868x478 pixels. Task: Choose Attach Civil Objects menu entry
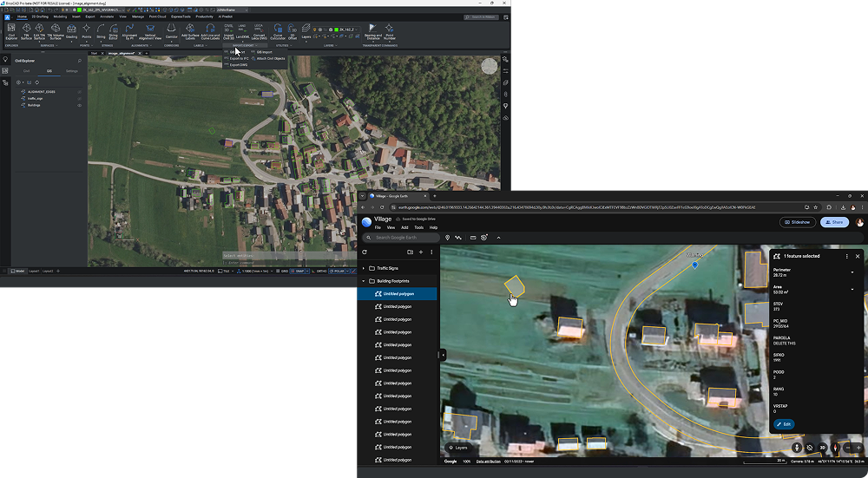point(268,58)
